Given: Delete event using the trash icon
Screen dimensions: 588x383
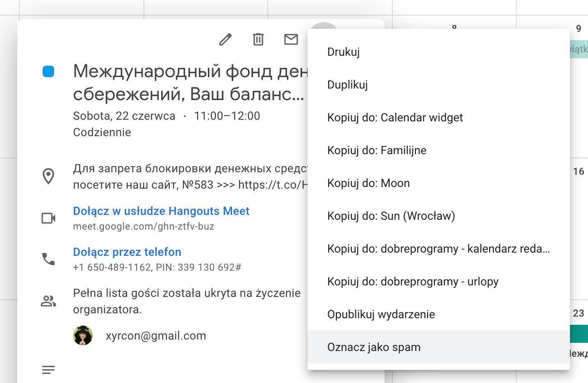Looking at the screenshot, I should click(x=258, y=39).
